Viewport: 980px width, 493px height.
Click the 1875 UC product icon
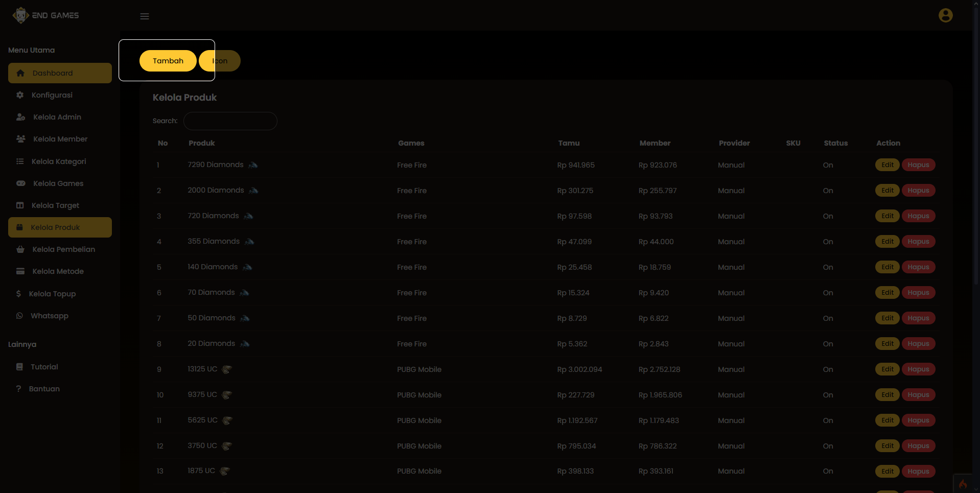(225, 471)
